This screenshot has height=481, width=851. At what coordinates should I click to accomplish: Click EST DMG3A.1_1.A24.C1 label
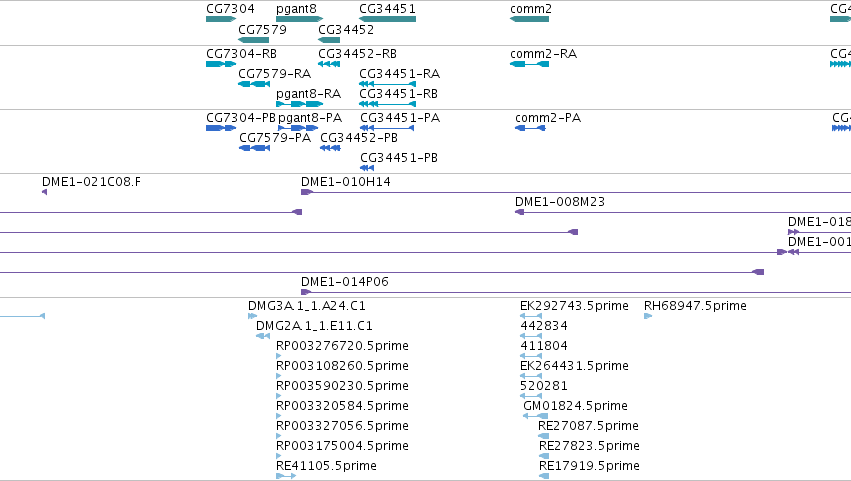(307, 306)
